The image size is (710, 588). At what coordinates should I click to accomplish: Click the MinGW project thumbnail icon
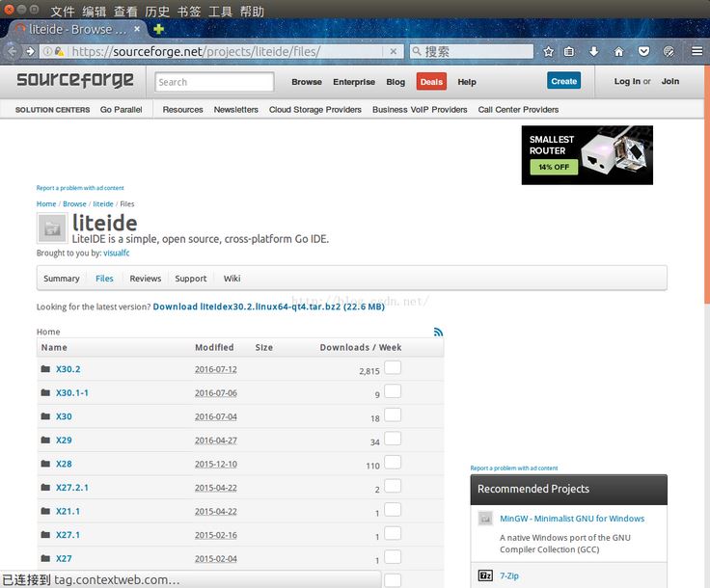coord(485,519)
